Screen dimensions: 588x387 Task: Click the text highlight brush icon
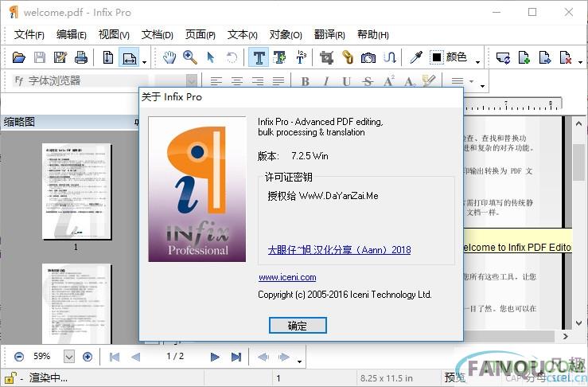pos(429,80)
